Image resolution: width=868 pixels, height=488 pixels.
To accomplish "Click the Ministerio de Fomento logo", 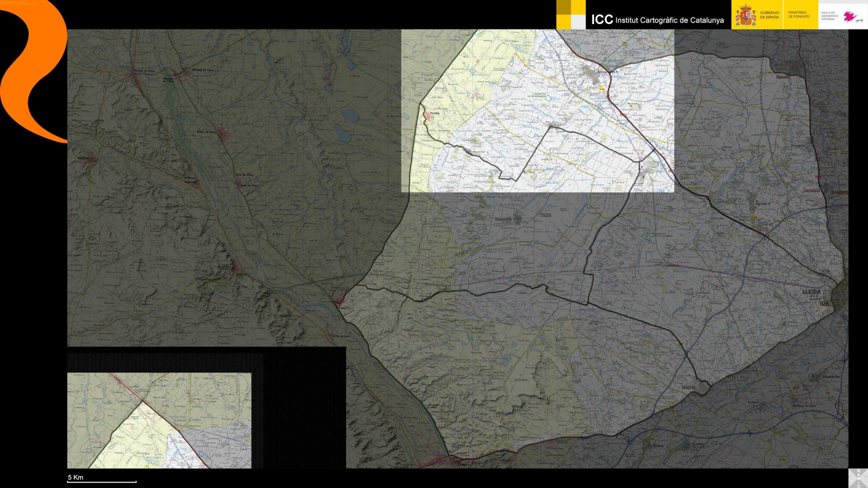I will [x=798, y=15].
